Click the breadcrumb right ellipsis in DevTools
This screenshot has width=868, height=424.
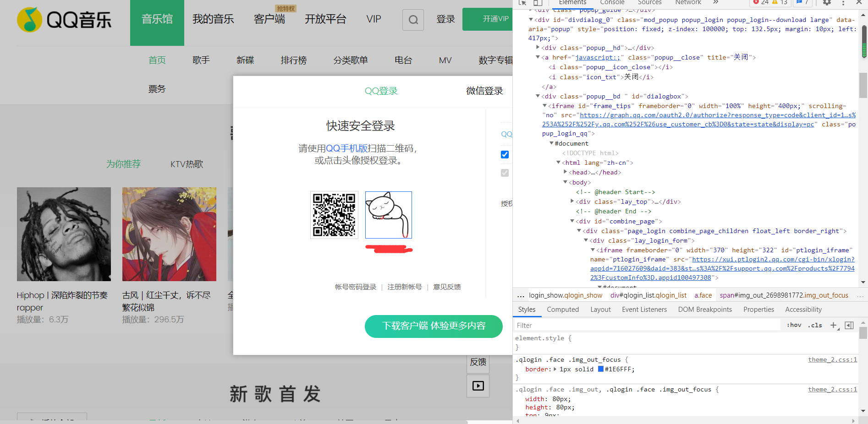click(x=860, y=295)
